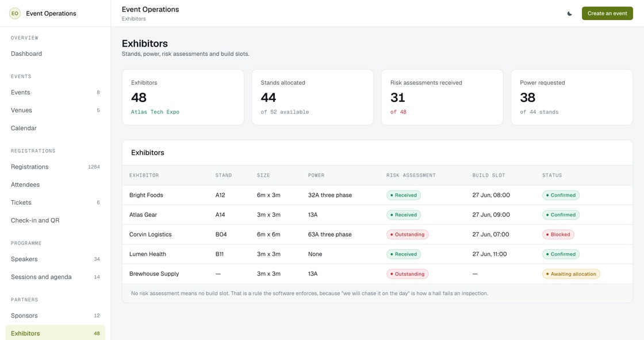
Task: Open the Attendees page
Action: pyautogui.click(x=55, y=185)
